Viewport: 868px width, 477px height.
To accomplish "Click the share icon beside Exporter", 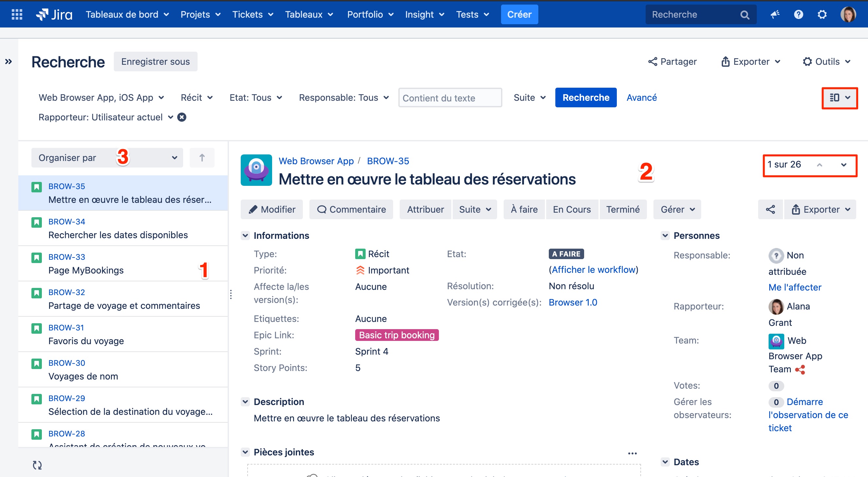I will point(770,209).
